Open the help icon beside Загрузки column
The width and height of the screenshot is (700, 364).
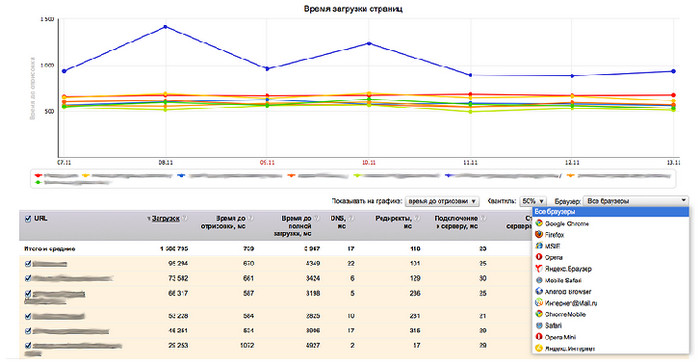(185, 218)
